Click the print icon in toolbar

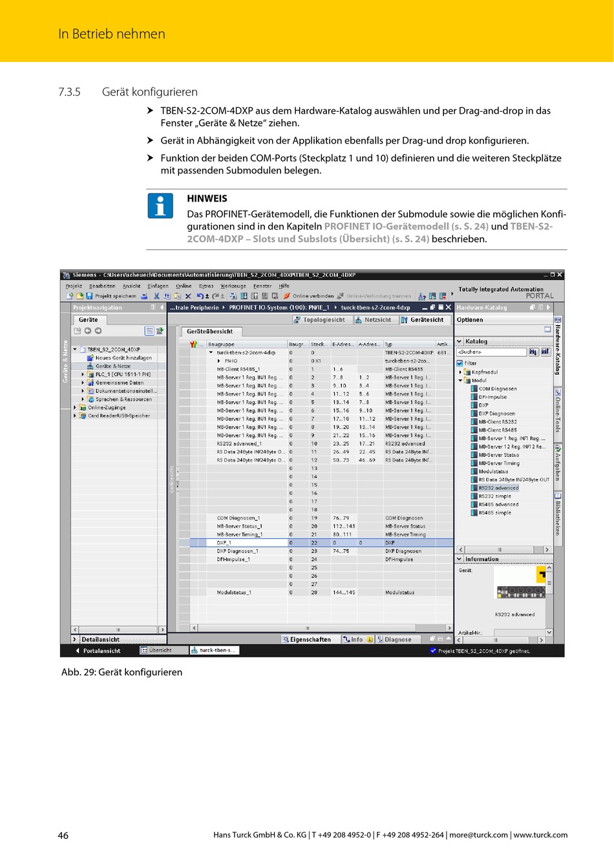[x=144, y=296]
